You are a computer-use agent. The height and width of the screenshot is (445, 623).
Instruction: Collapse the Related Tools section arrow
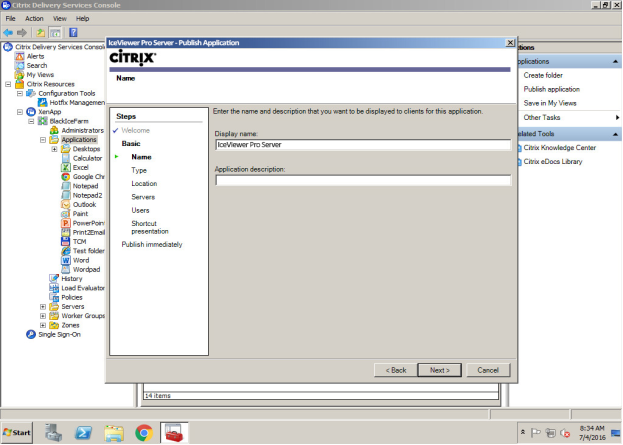coord(615,134)
